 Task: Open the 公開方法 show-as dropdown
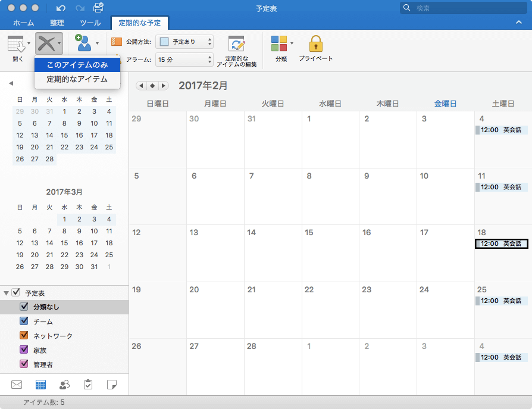[184, 42]
